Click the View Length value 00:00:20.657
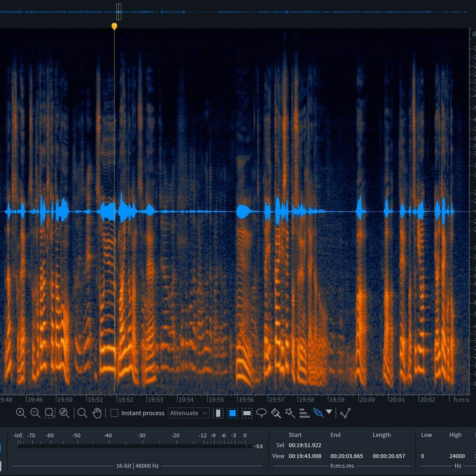 click(x=389, y=456)
